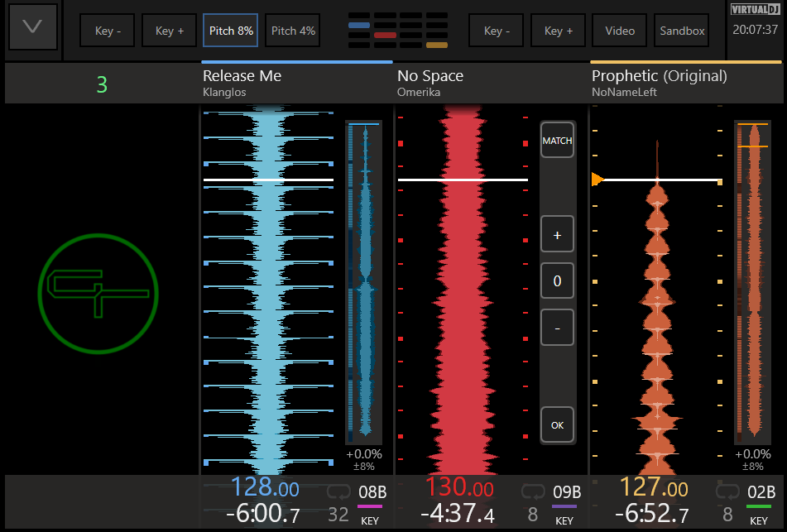This screenshot has height=532, width=787.
Task: Click the KEY label under 09B
Action: (564, 521)
